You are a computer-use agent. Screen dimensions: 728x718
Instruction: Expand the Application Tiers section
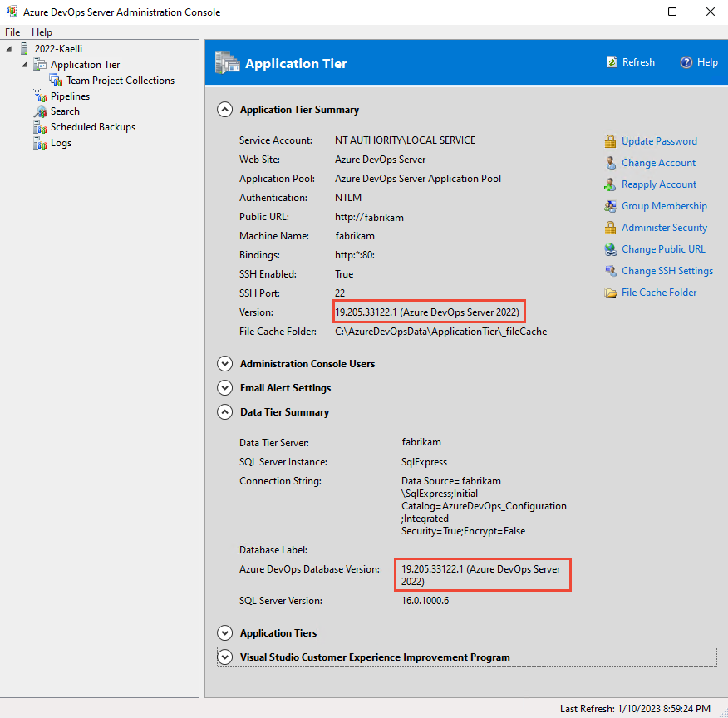coord(224,632)
